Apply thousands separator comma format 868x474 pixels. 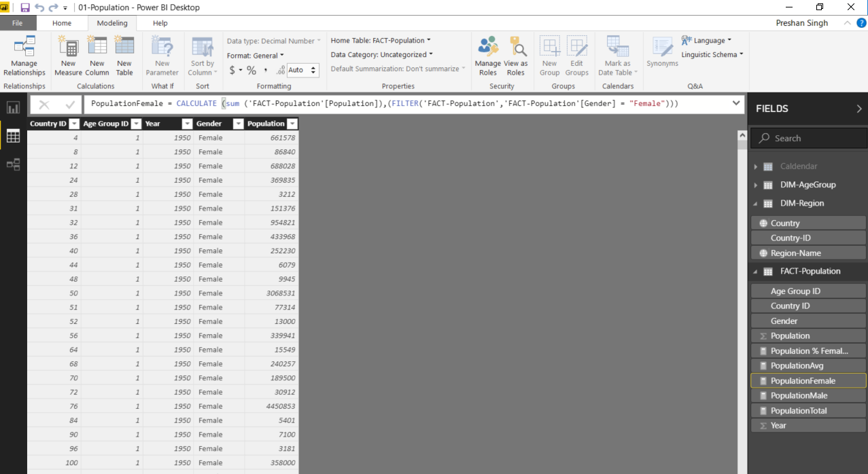tap(265, 70)
